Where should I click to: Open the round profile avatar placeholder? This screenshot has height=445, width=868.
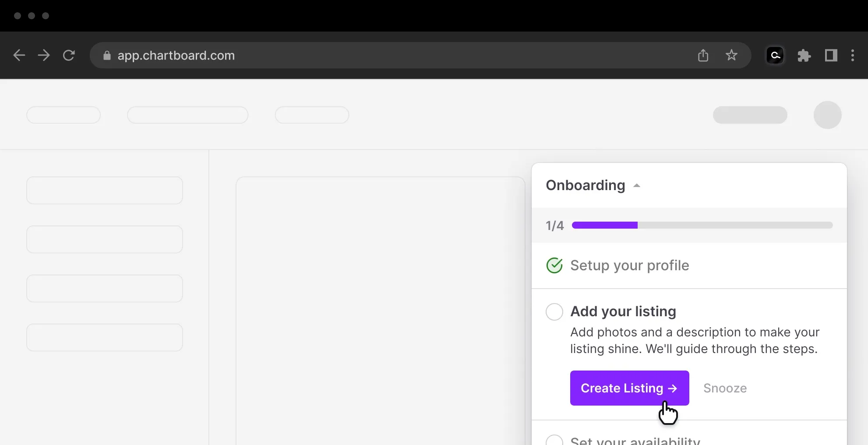click(827, 115)
